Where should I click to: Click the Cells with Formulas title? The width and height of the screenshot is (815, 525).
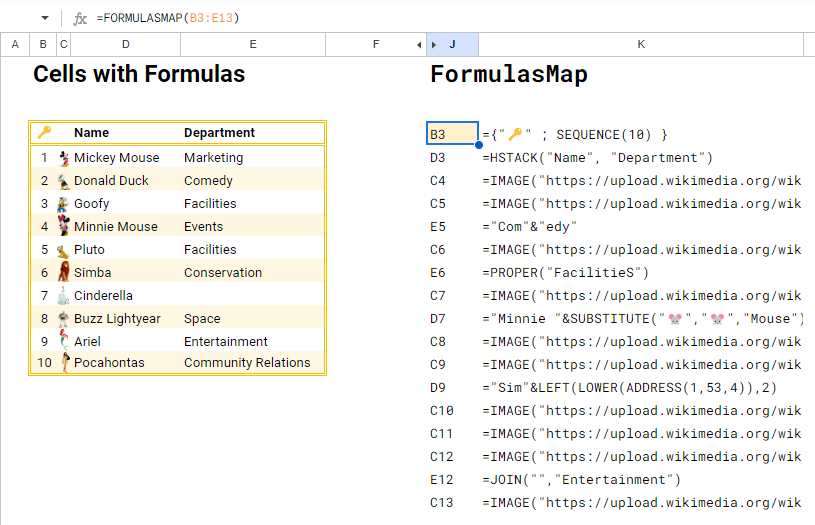point(139,74)
